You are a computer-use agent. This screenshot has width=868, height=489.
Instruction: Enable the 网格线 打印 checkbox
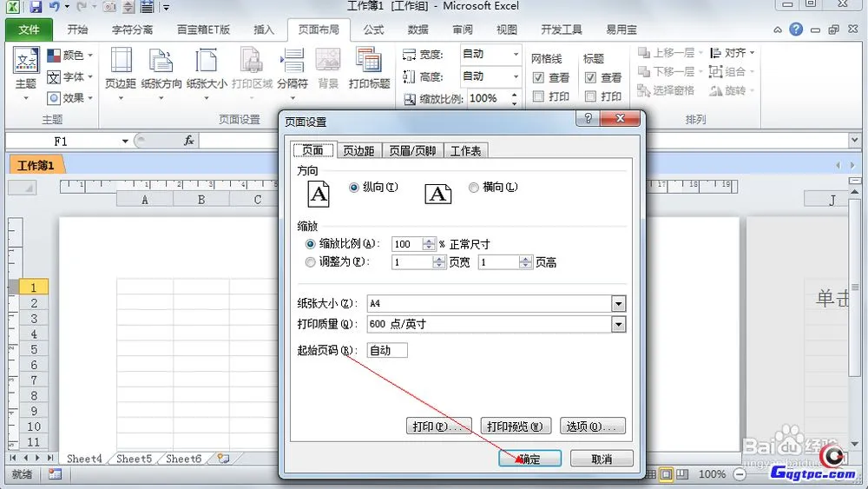point(538,96)
